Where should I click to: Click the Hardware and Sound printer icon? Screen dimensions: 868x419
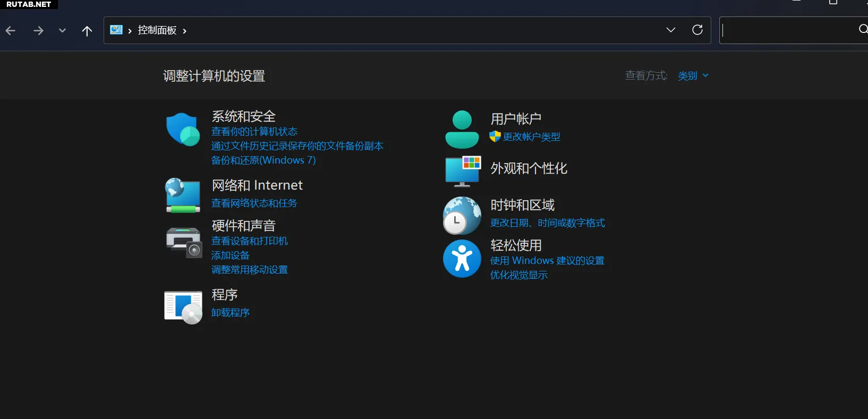click(x=184, y=242)
